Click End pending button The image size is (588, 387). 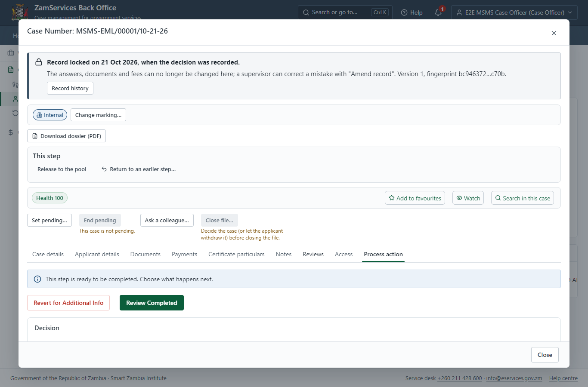100,220
